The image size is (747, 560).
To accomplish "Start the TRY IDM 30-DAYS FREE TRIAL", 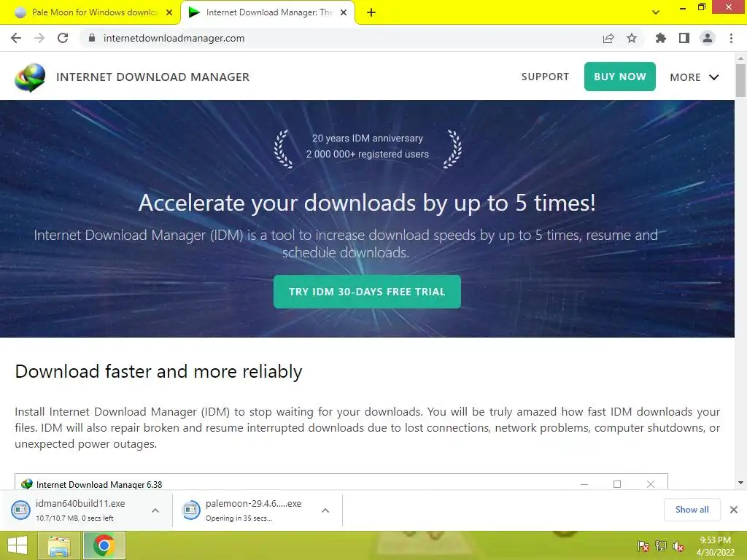I will coord(367,292).
